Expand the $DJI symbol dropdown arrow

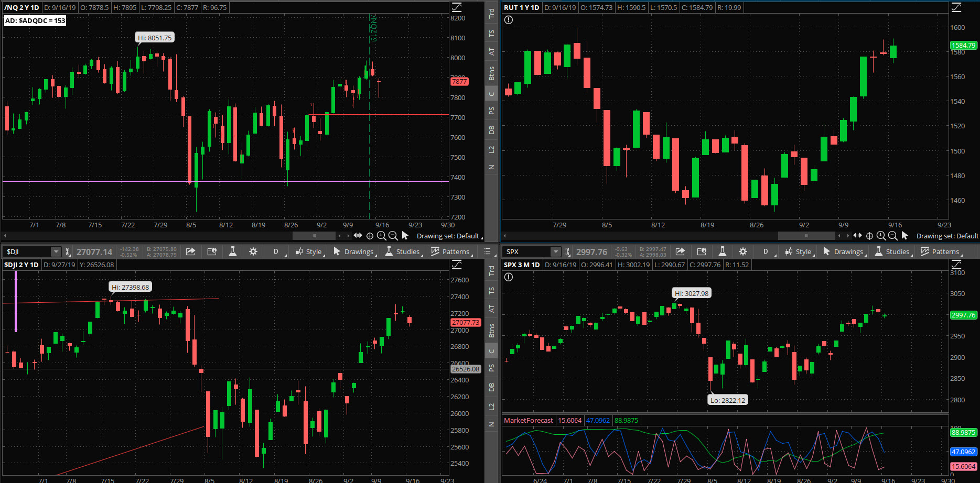(x=56, y=251)
